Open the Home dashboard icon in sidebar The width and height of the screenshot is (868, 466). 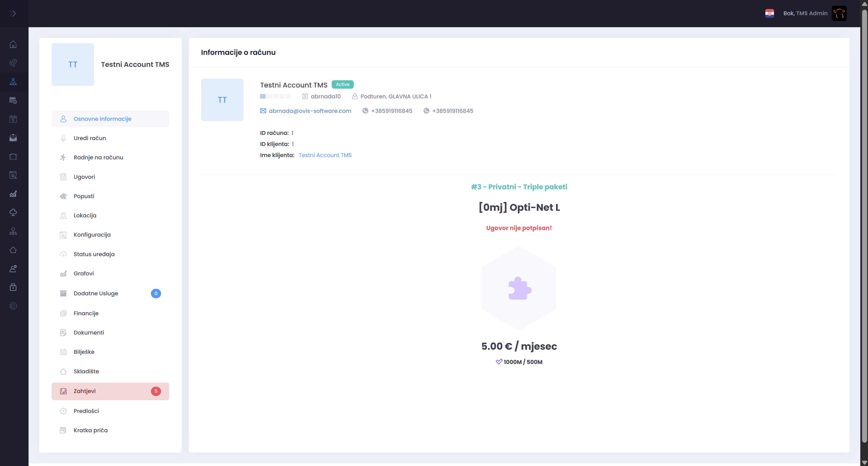tap(13, 44)
